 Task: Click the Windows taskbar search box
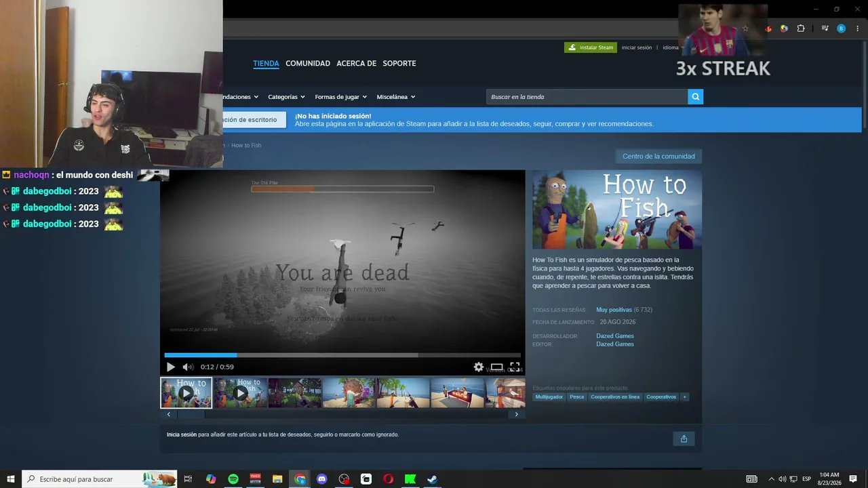[x=100, y=479]
